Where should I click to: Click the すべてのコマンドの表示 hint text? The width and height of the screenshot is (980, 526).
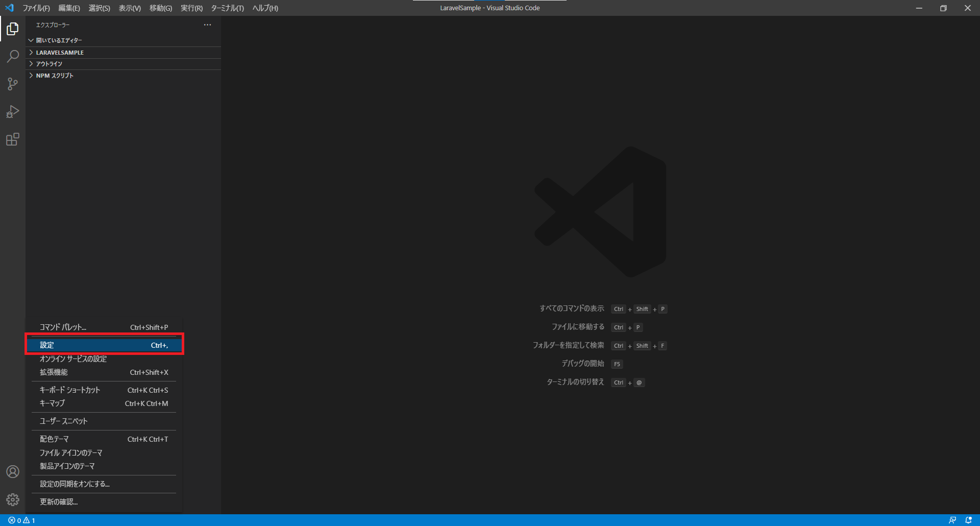572,308
